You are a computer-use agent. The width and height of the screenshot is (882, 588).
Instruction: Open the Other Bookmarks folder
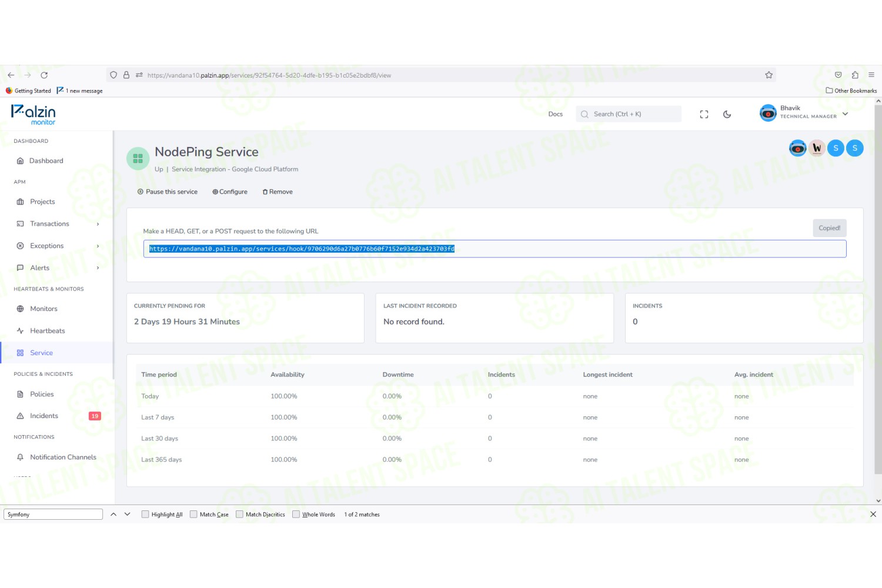[851, 91]
